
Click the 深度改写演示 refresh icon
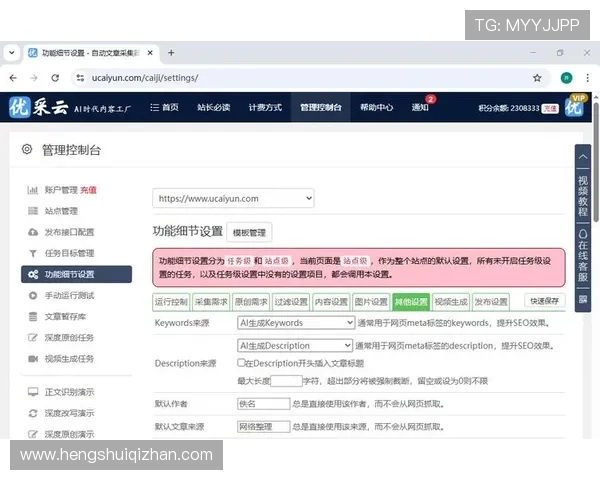[x=33, y=413]
